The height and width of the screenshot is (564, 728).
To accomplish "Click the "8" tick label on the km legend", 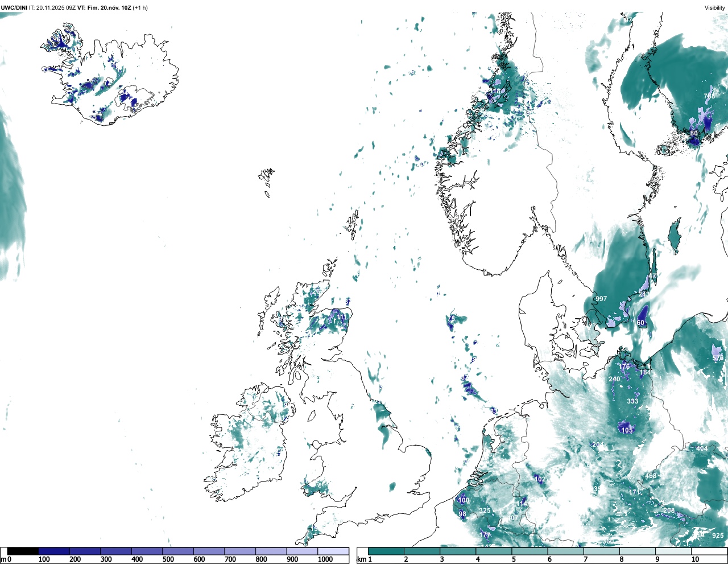I will click(621, 559).
